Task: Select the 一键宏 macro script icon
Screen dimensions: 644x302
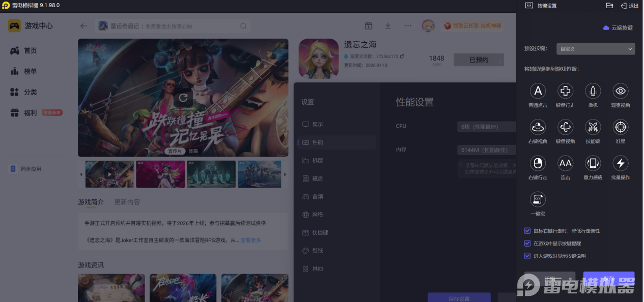Action: point(538,199)
